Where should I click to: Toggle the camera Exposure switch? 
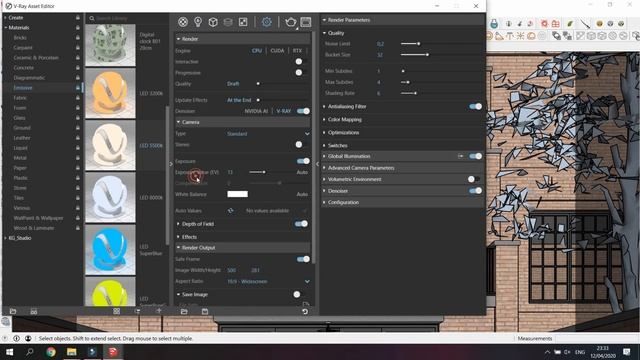303,161
